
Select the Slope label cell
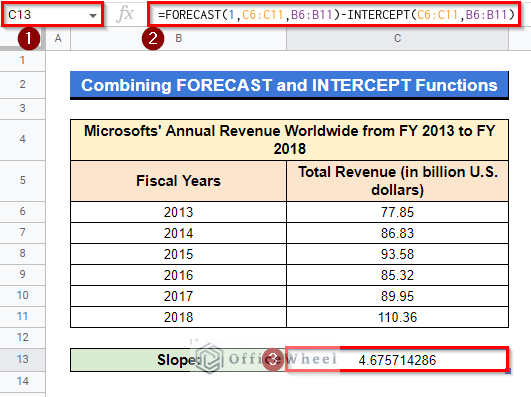(x=178, y=360)
